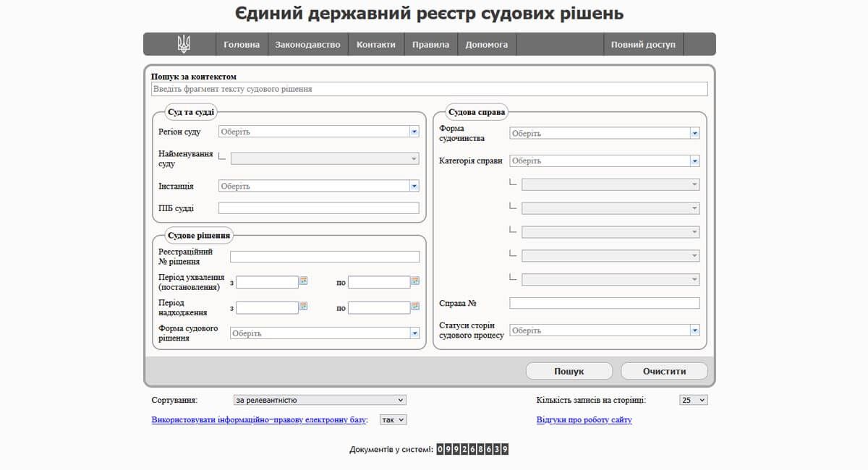868x470 pixels.
Task: Click the Ukrainian trident emblem icon
Action: click(x=184, y=44)
